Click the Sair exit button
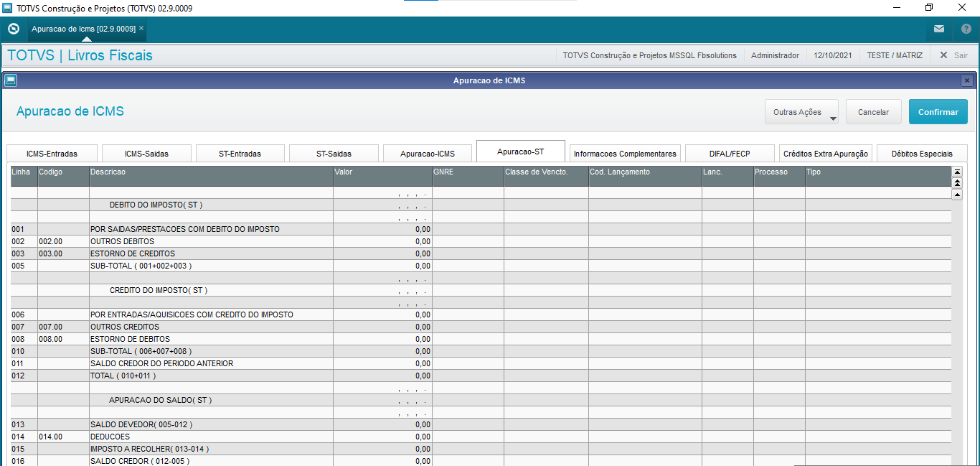 click(953, 55)
